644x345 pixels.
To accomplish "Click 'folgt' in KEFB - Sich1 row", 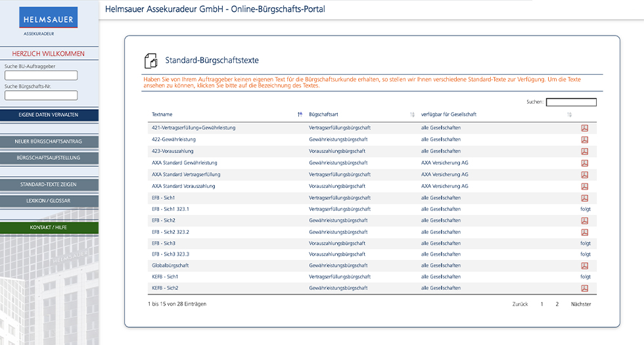I will tap(586, 277).
